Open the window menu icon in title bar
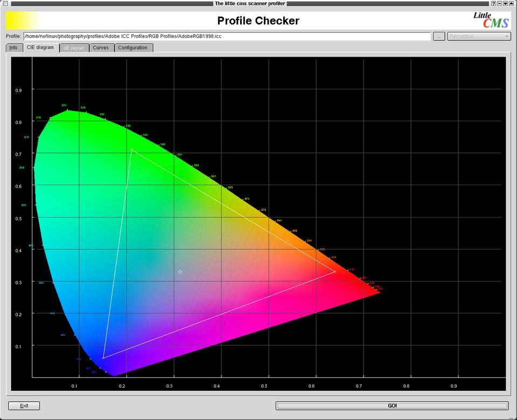Image resolution: width=517 pixels, height=420 pixels. [x=5, y=3]
